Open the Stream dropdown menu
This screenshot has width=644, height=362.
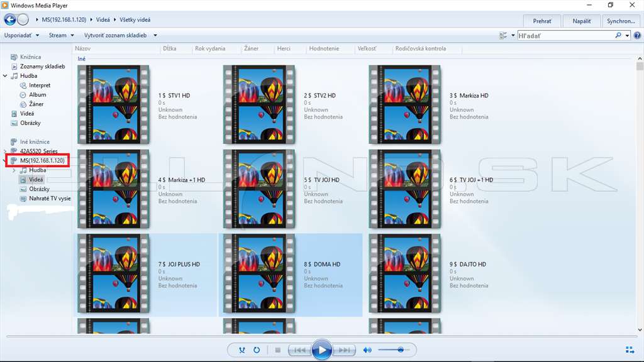[x=61, y=35]
